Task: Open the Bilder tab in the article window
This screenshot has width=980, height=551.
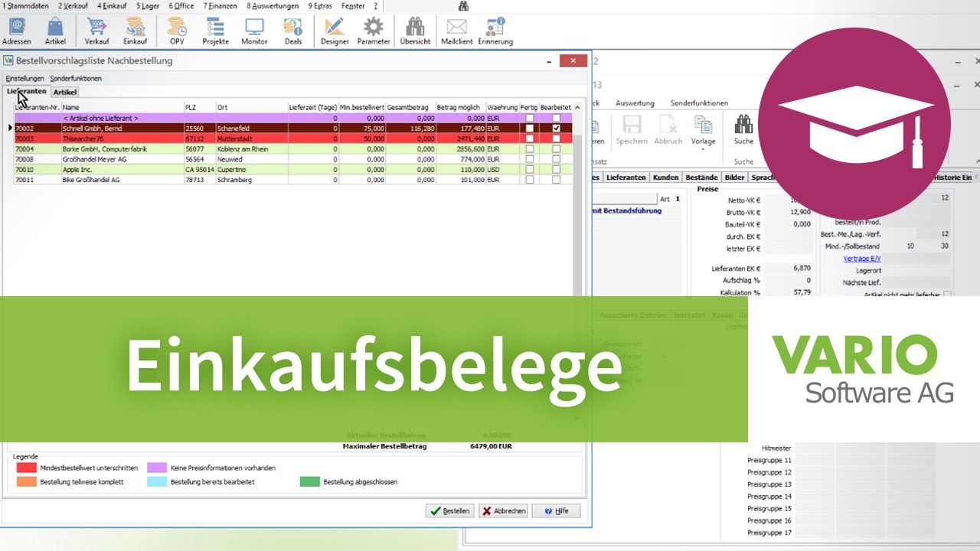Action: (734, 178)
